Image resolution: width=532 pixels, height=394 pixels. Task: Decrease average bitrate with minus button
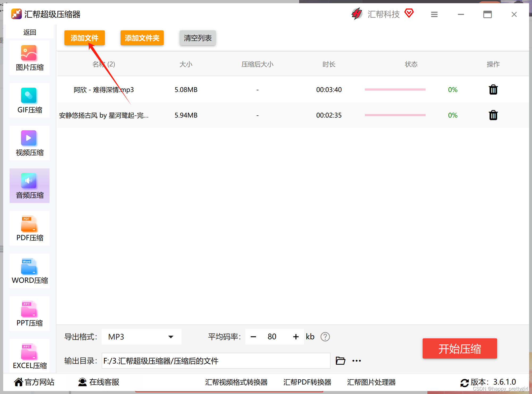click(253, 337)
